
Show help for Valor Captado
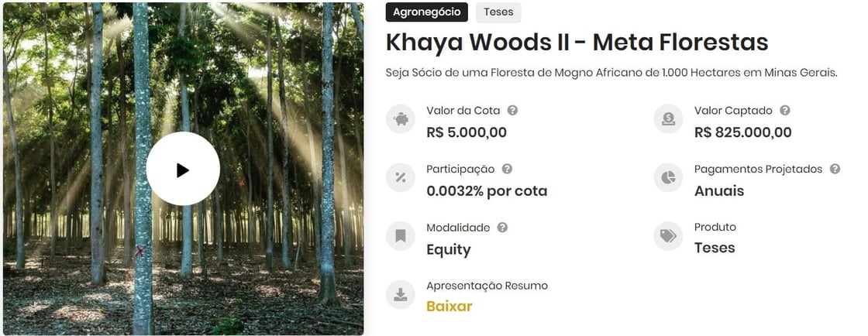click(x=785, y=111)
